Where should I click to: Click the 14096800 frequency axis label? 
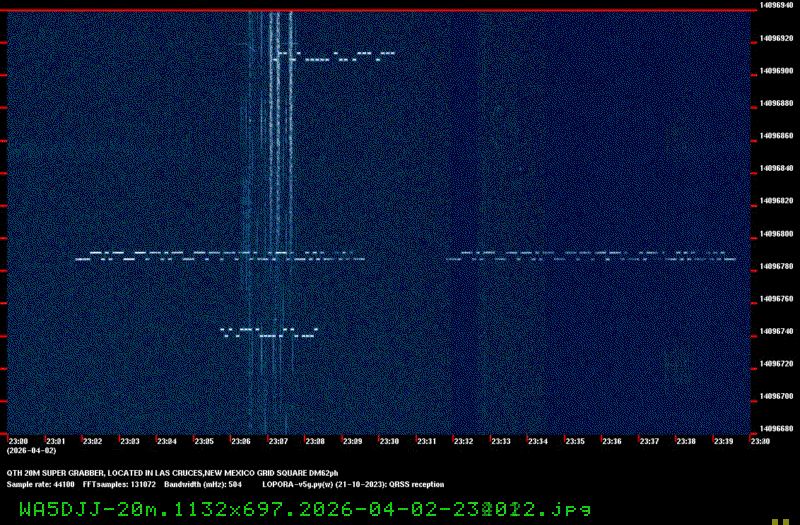tap(776, 234)
